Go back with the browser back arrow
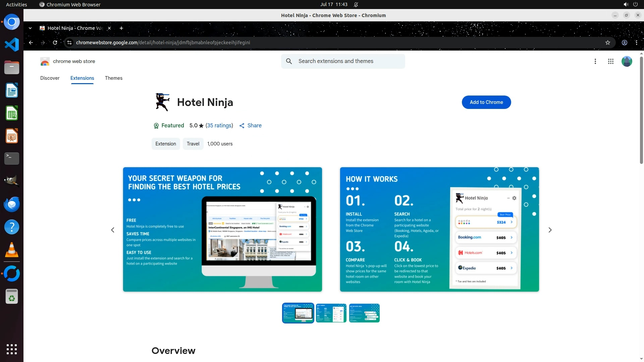This screenshot has height=362, width=644. (31, 43)
